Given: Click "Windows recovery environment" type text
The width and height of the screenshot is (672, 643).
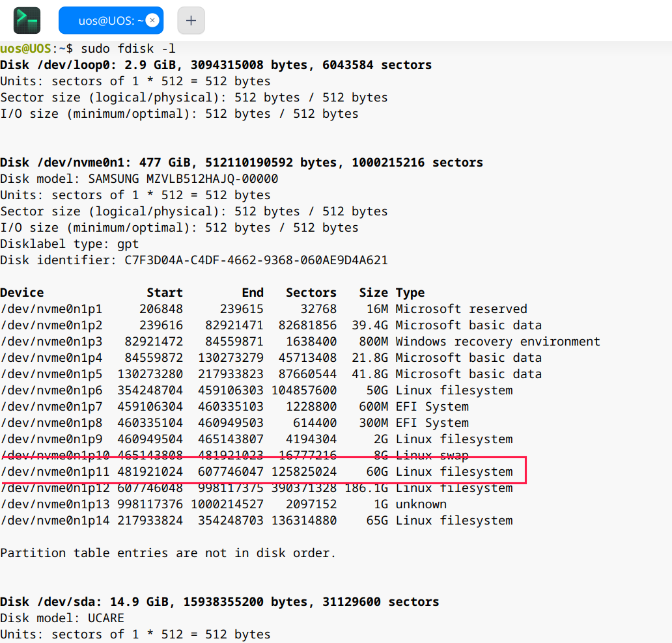Looking at the screenshot, I should pyautogui.click(x=498, y=342).
